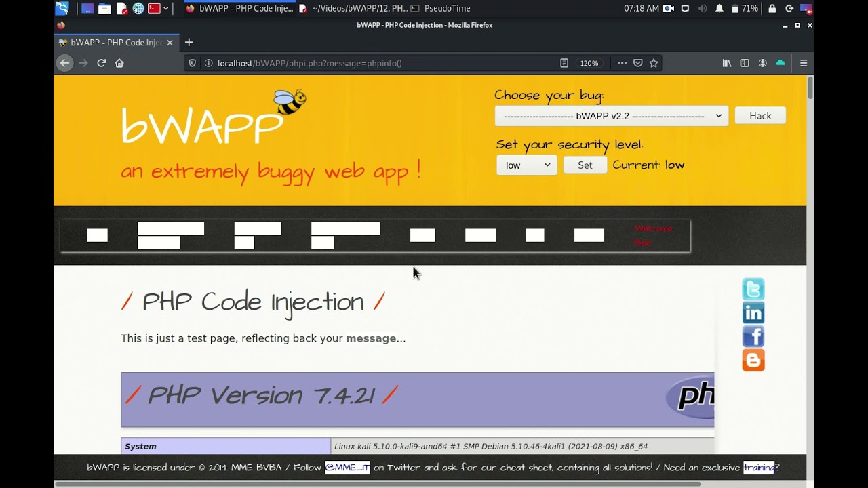Click the horizontal page scrollbar

click(x=378, y=484)
